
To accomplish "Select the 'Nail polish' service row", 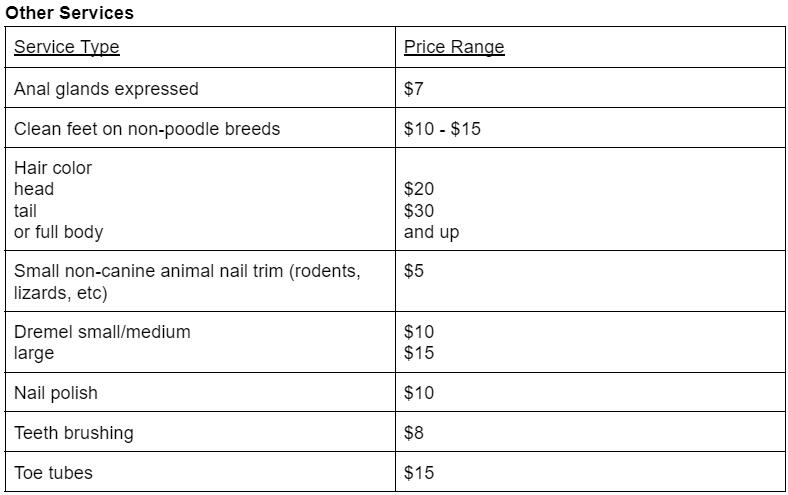I will coord(56,393).
